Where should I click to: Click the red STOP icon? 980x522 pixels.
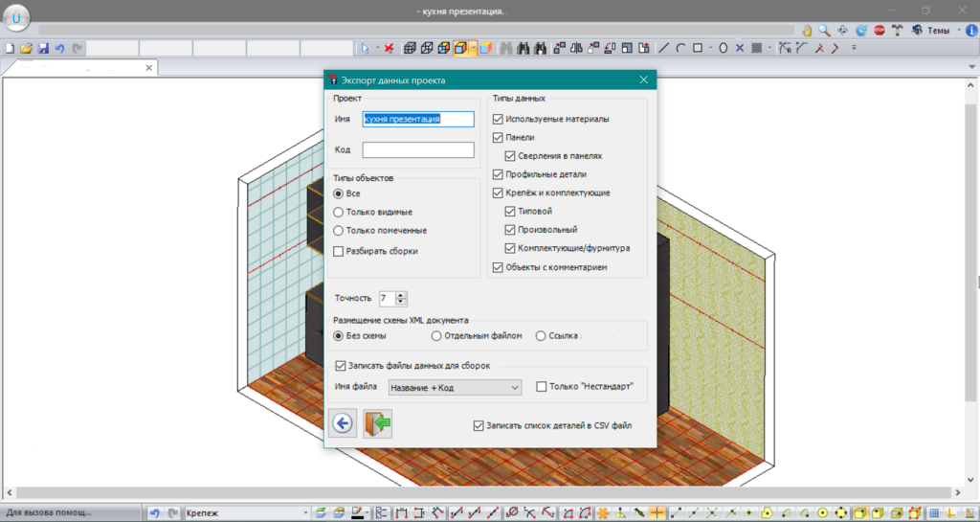coord(879,30)
